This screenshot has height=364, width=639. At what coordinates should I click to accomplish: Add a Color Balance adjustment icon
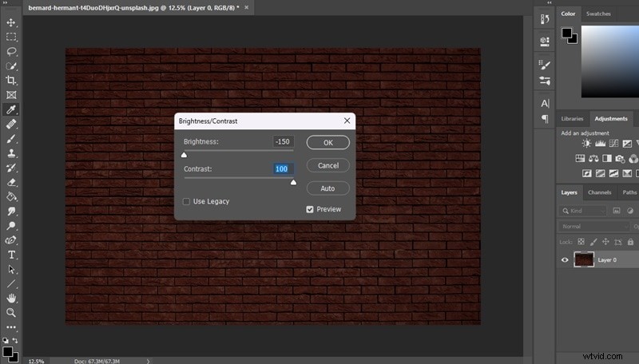tap(593, 158)
